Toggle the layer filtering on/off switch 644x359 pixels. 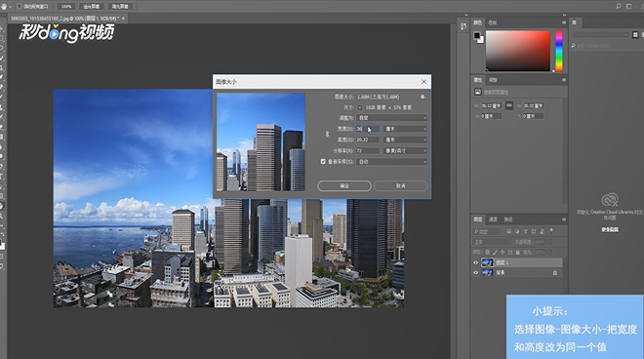551,230
